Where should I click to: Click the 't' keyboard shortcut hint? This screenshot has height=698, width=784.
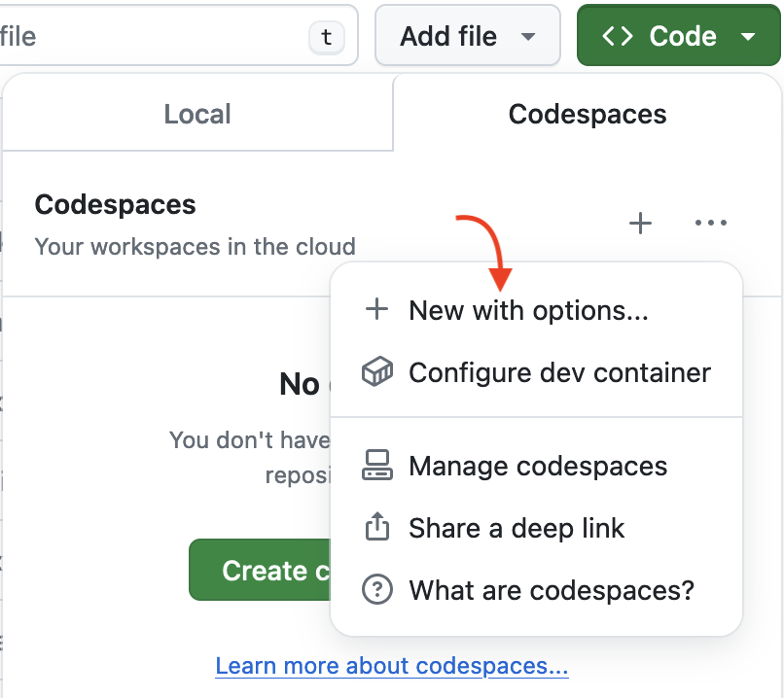tap(327, 37)
